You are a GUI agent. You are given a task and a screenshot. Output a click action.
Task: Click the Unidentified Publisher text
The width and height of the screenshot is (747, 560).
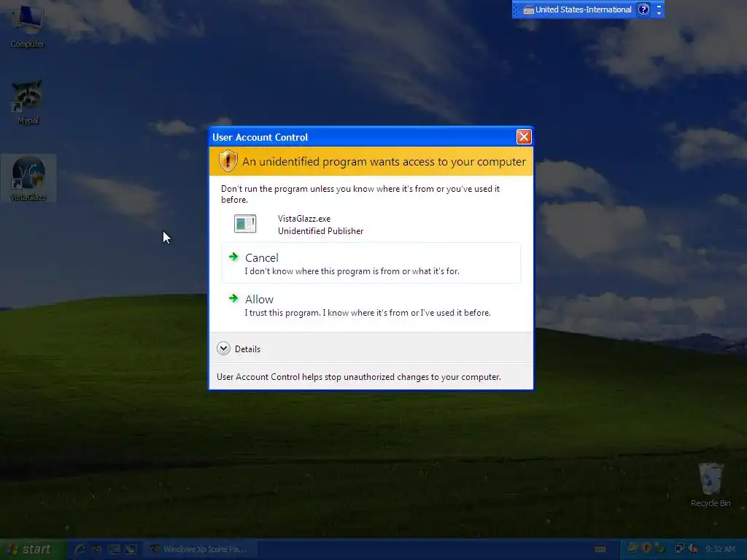click(320, 231)
